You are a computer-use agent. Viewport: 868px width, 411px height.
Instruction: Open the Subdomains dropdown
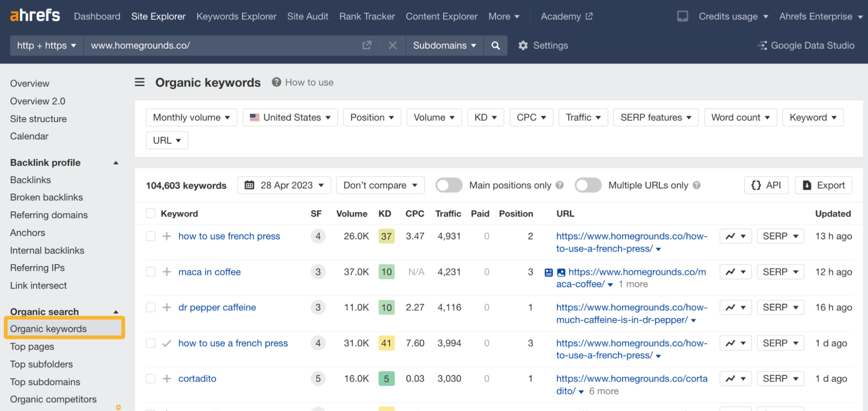click(444, 45)
